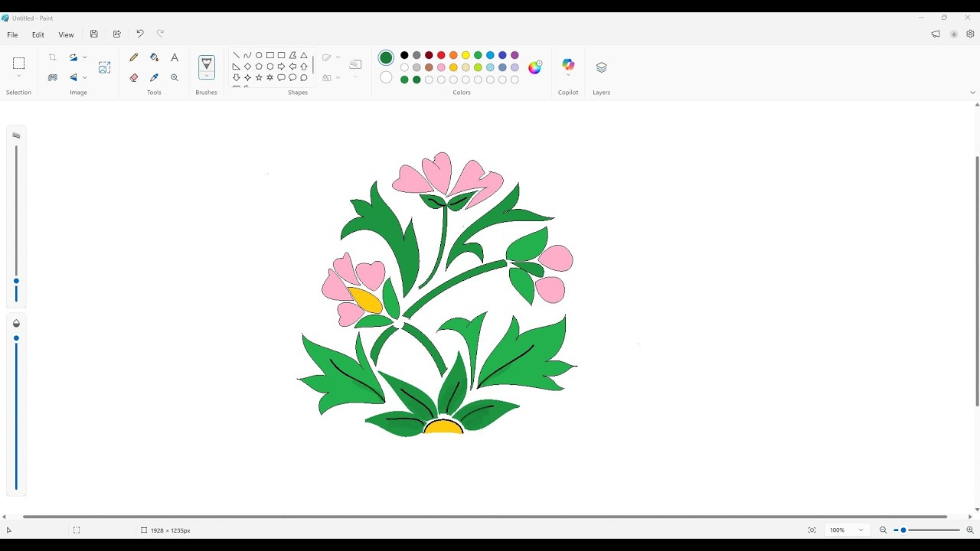The height and width of the screenshot is (551, 980).
Task: Select Color 1 primary swatch
Action: click(x=386, y=57)
